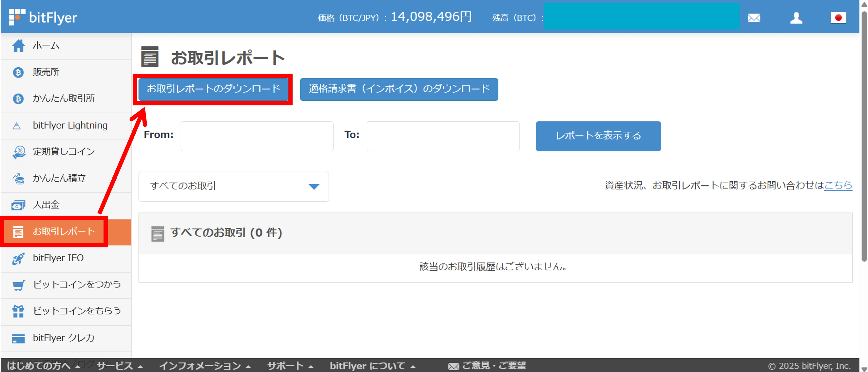The height and width of the screenshot is (372, 868).
Task: Click レポートを表示する to display the report
Action: point(598,136)
